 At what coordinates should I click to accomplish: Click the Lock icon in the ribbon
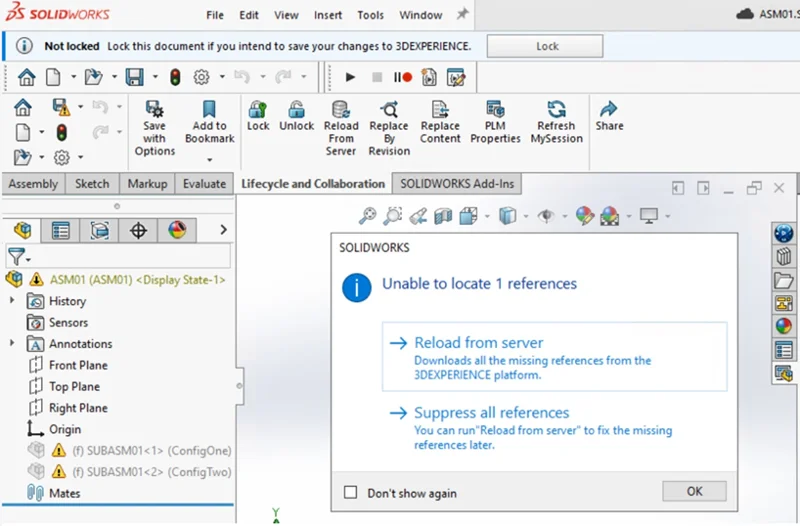[258, 110]
